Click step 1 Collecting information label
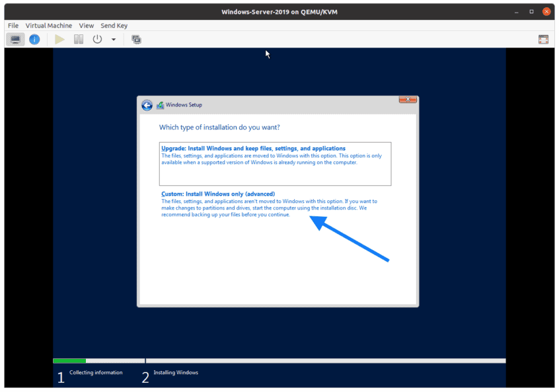 [x=96, y=372]
